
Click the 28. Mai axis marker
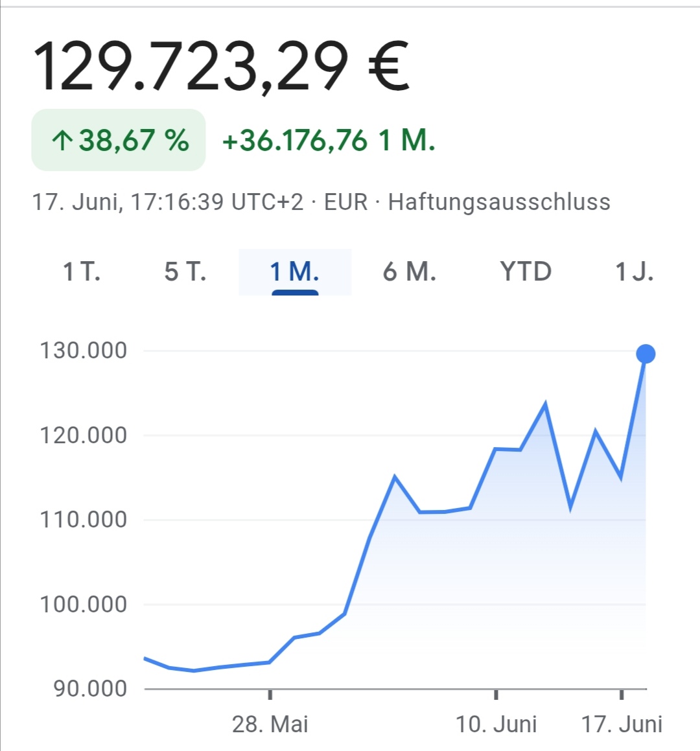click(x=270, y=724)
